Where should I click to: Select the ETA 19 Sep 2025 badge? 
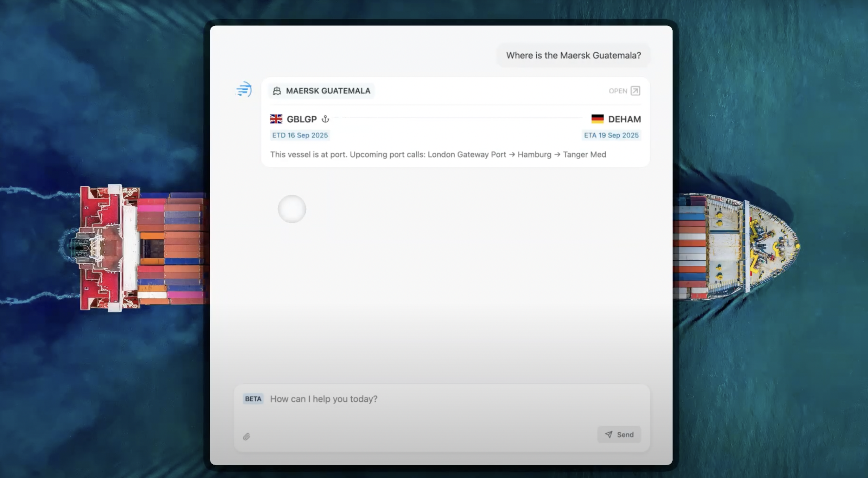[611, 135]
